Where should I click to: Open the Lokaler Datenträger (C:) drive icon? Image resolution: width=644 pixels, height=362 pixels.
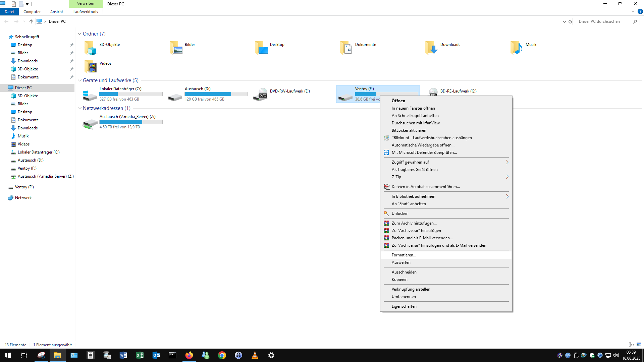(x=90, y=95)
